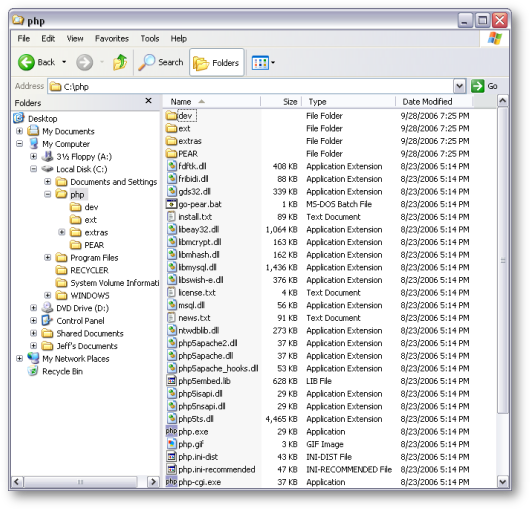Screen dimensions: 530x509
Task: Expand My Documents tree node
Action: point(20,131)
